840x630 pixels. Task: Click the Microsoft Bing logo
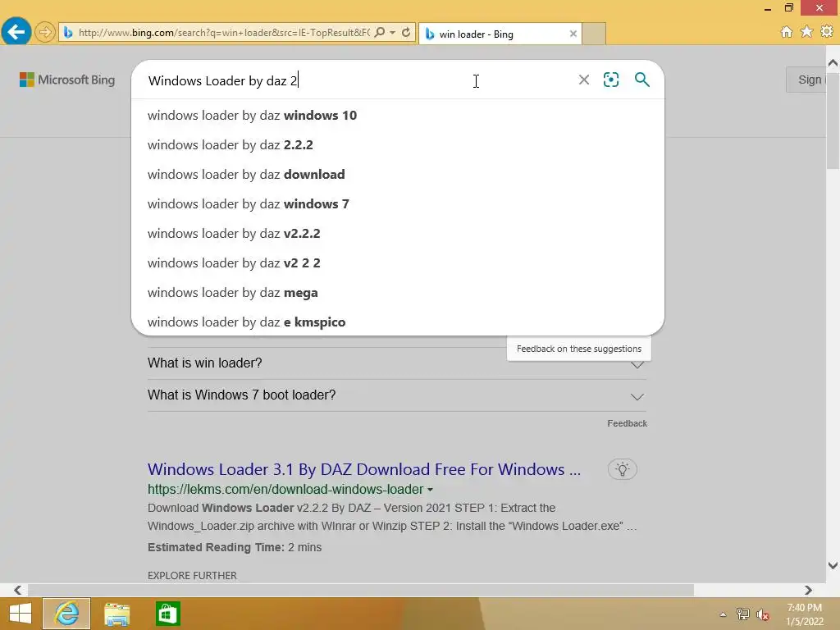[x=67, y=80]
